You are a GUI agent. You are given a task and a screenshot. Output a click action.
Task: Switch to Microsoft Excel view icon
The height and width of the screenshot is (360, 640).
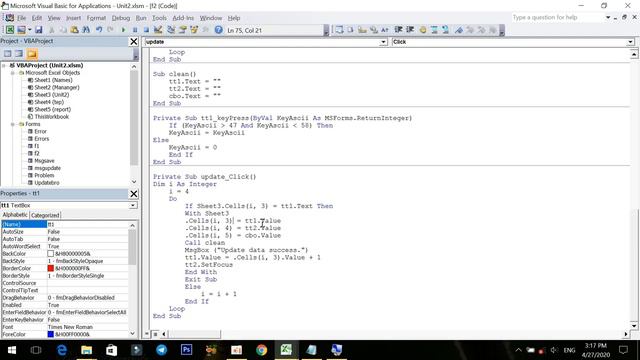click(9, 30)
